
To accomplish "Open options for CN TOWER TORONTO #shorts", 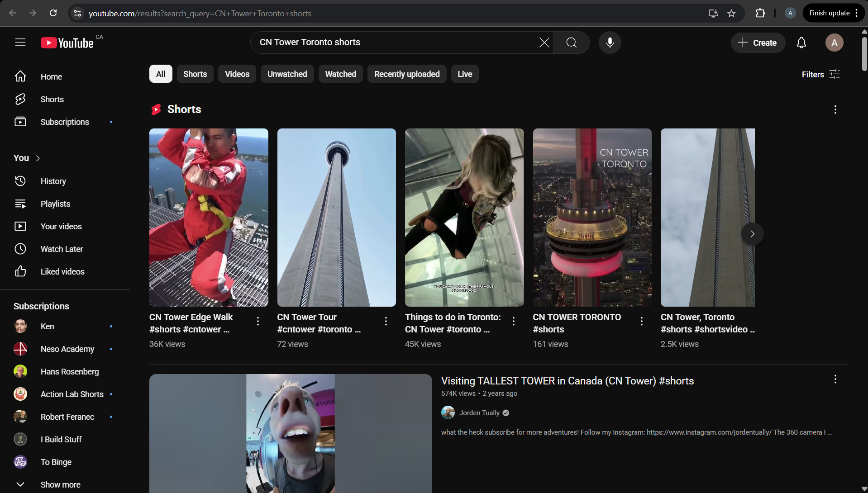I will click(641, 321).
